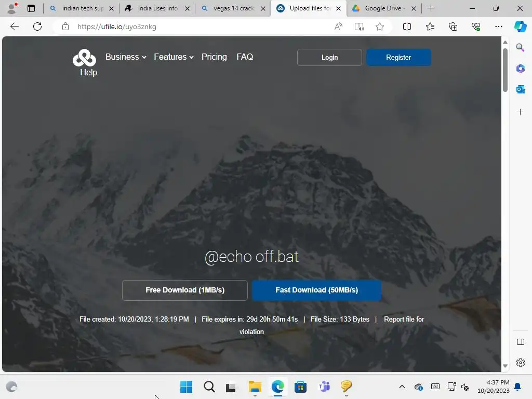Close the 'vegas 14 crack' tab
The image size is (532, 399).
(x=263, y=8)
